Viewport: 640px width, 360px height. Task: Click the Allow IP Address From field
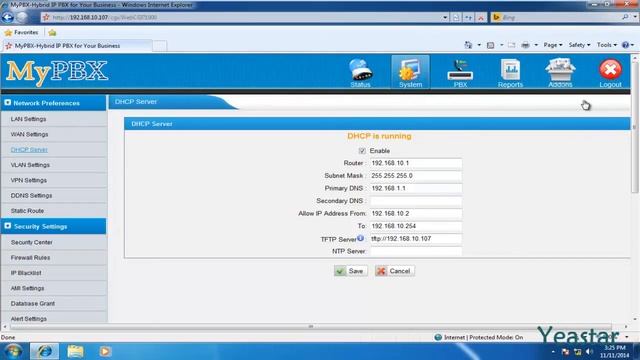pyautogui.click(x=416, y=213)
